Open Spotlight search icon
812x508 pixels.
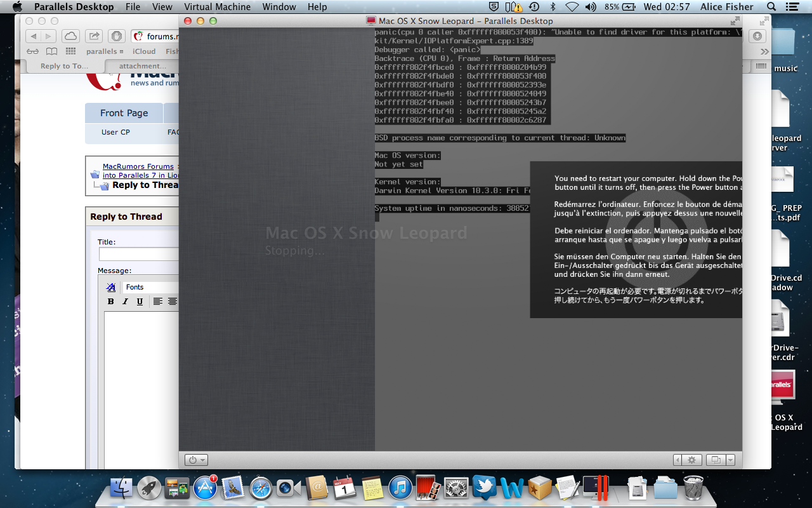771,7
